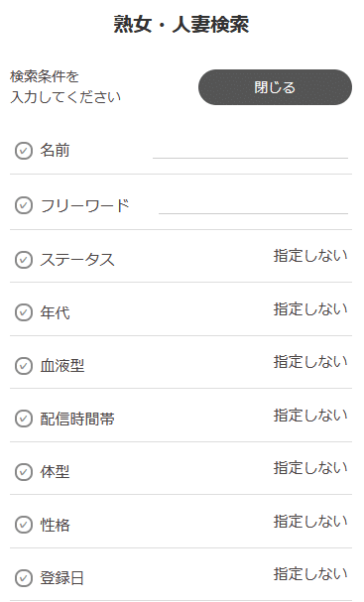Viewport: 364px width, 602px height.
Task: Open the ステータス 指定しない dropdown
Action: coord(310,256)
